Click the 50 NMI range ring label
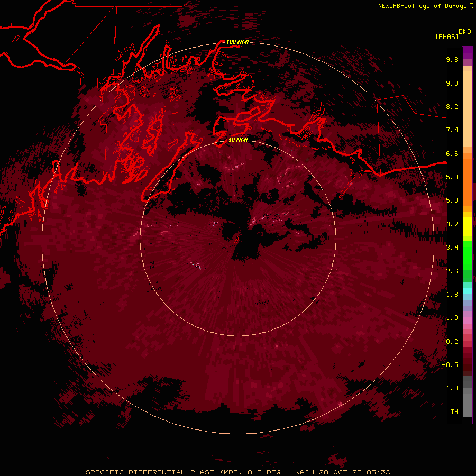This screenshot has width=476, height=476. click(x=238, y=140)
